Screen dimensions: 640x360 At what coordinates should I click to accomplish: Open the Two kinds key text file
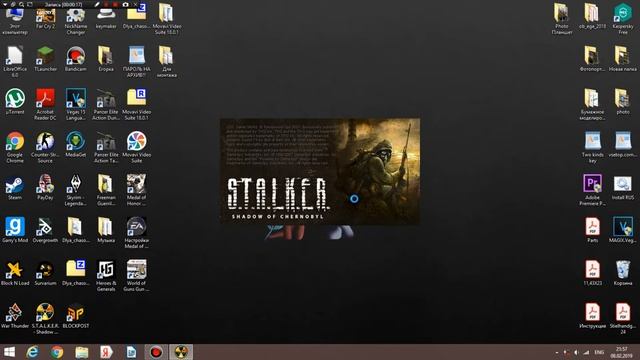coord(592,147)
